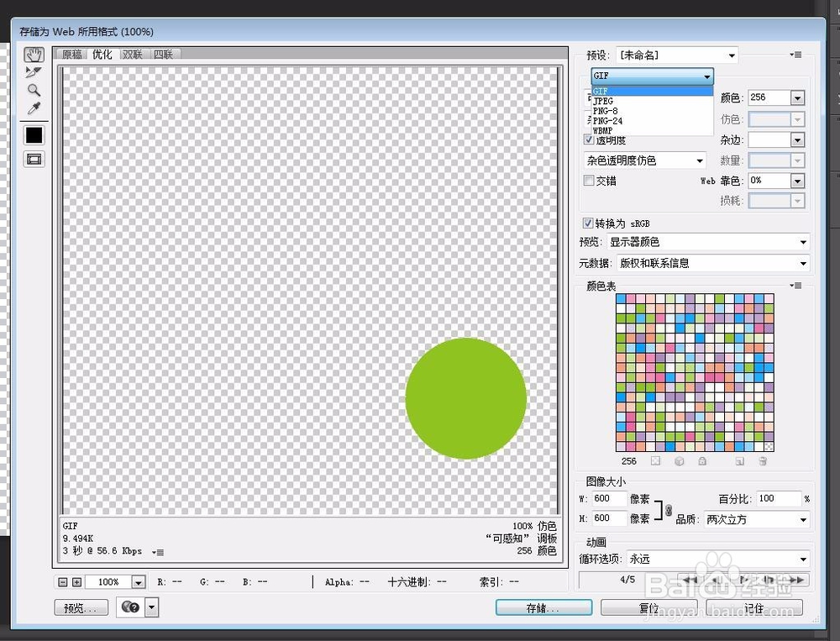Click the lock color icon below color table
This screenshot has height=641, width=840.
coord(702,461)
